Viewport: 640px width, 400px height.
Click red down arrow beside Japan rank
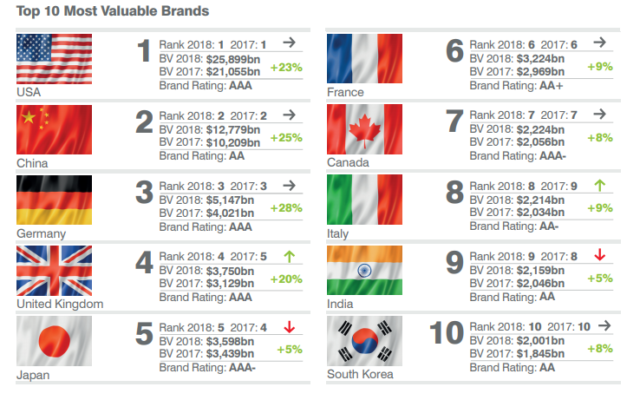coord(289,326)
